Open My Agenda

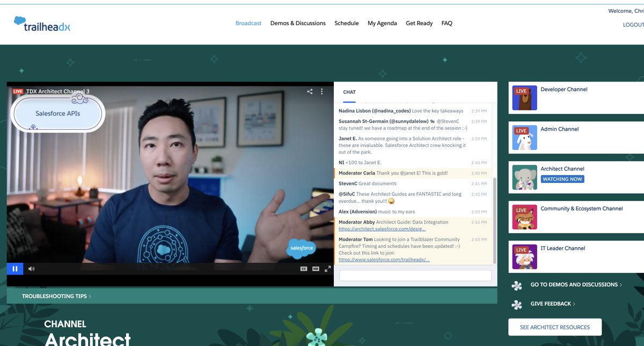[382, 23]
